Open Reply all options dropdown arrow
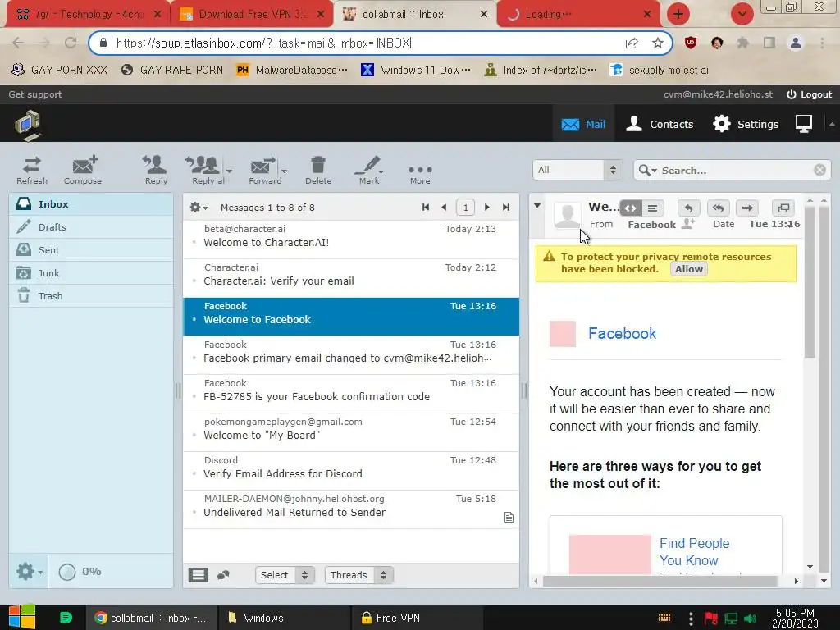 click(x=230, y=171)
